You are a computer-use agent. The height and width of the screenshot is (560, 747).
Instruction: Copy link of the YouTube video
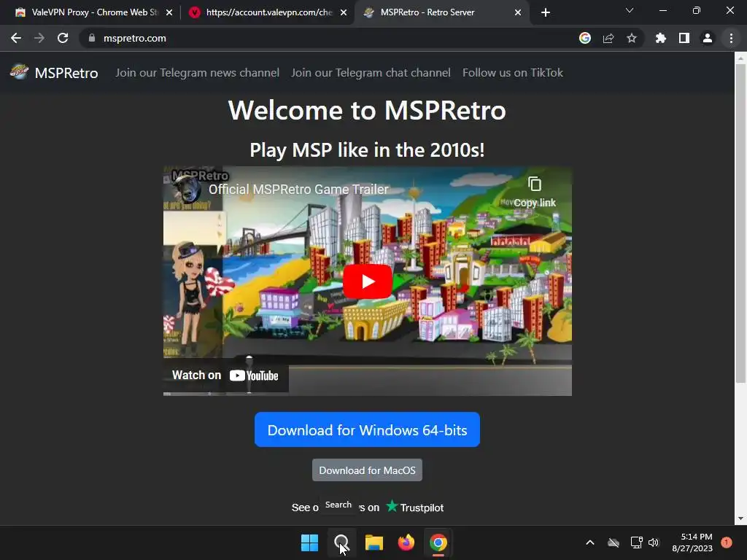point(535,192)
